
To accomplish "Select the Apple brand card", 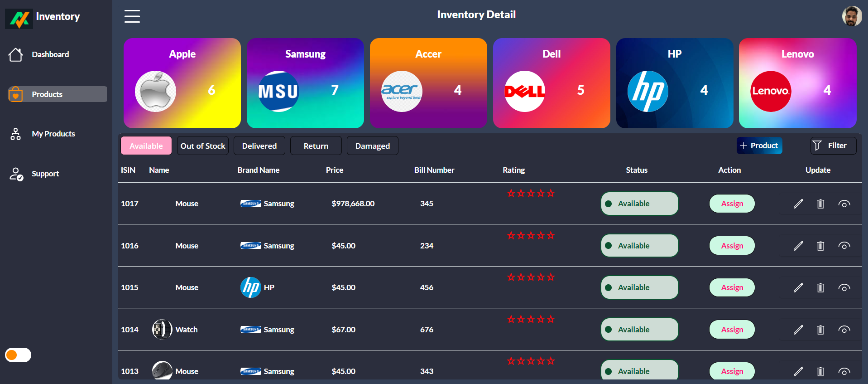I will 182,83.
